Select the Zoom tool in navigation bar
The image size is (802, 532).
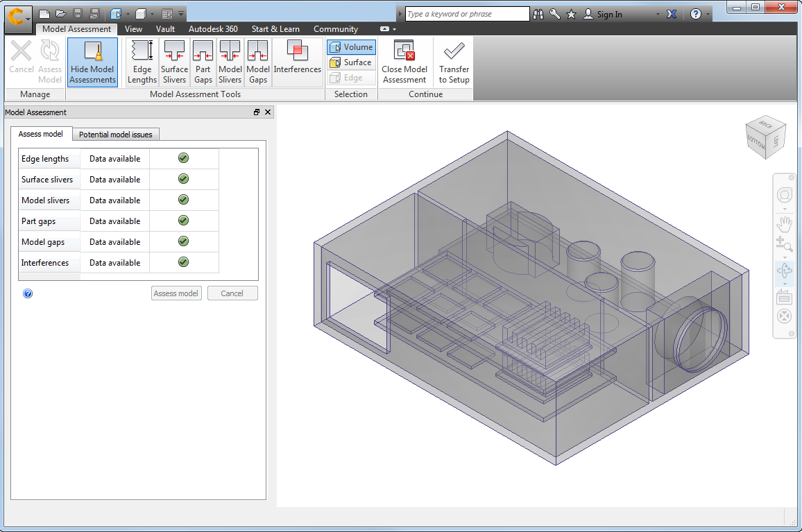(x=784, y=244)
